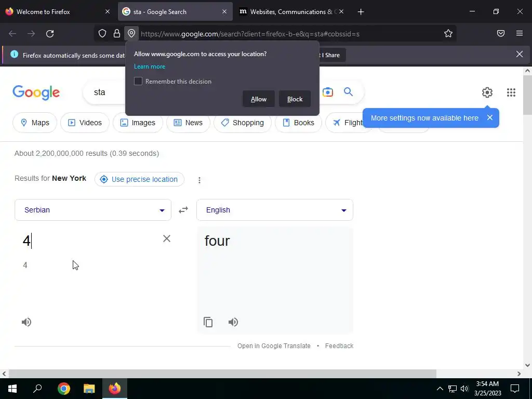Open in Google Translate link
The image size is (532, 399).
(x=274, y=345)
